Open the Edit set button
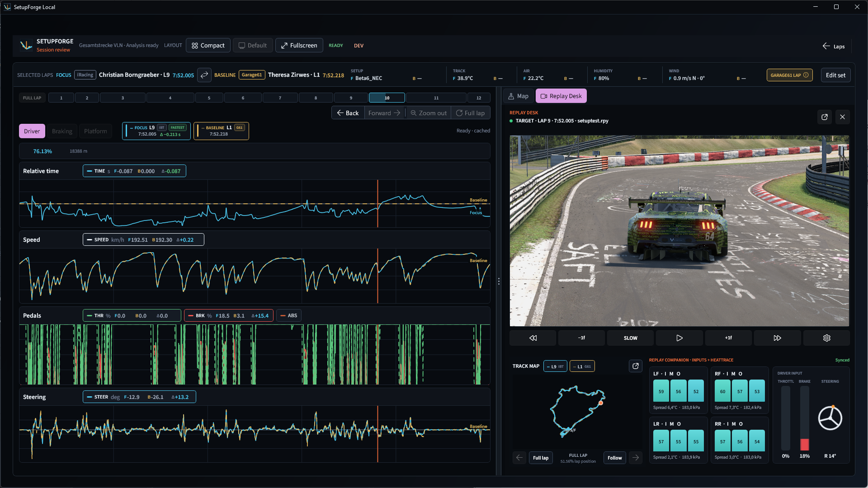Image resolution: width=868 pixels, height=488 pixels. point(835,75)
